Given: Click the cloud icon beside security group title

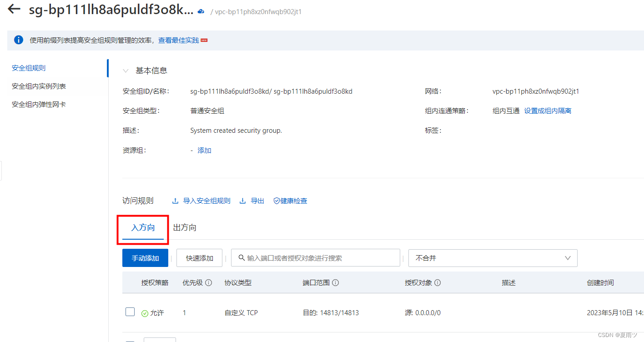Looking at the screenshot, I should click(x=201, y=11).
